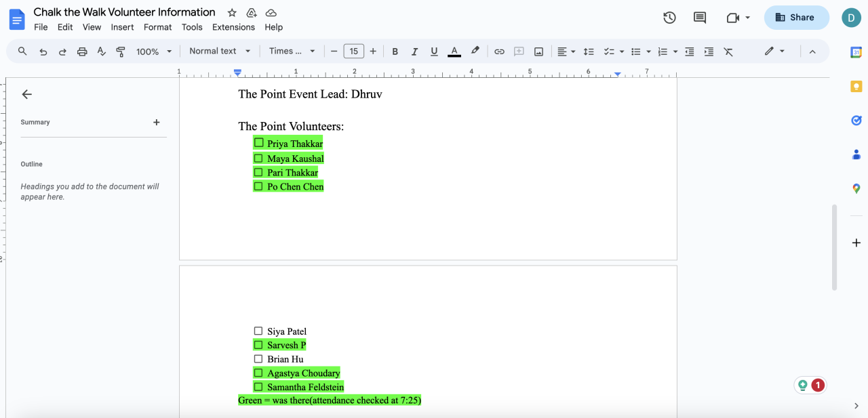Viewport: 868px width, 418px height.
Task: Toggle bold formatting
Action: (395, 51)
